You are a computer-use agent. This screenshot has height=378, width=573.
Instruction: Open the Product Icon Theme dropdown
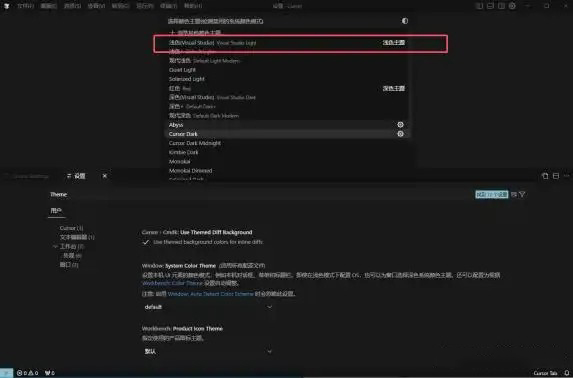click(208, 351)
